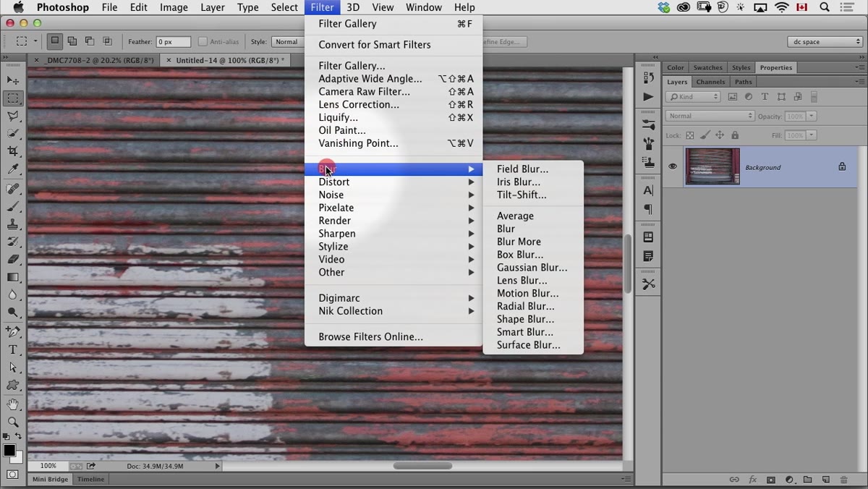
Task: Select the Dodge tool
Action: tap(13, 312)
